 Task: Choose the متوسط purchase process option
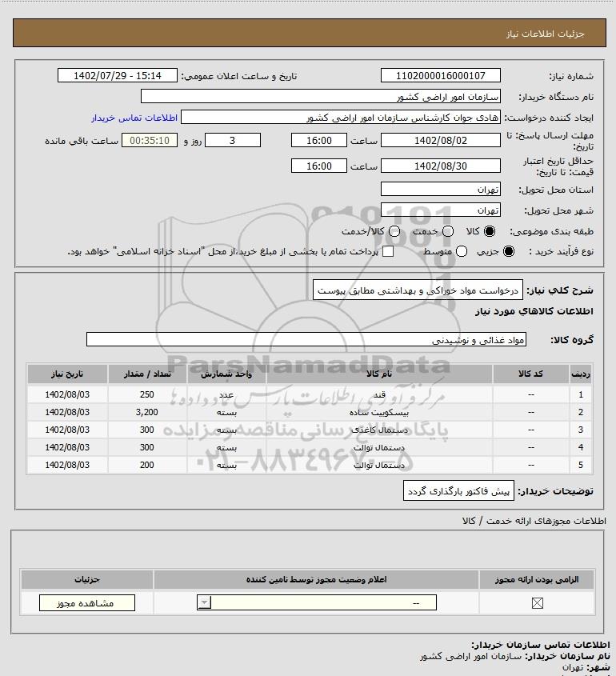pos(462,251)
